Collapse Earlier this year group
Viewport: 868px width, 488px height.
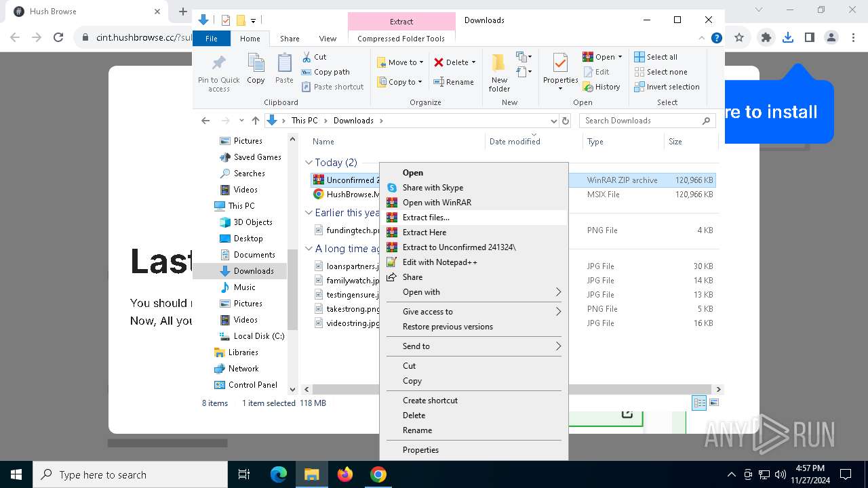309,213
